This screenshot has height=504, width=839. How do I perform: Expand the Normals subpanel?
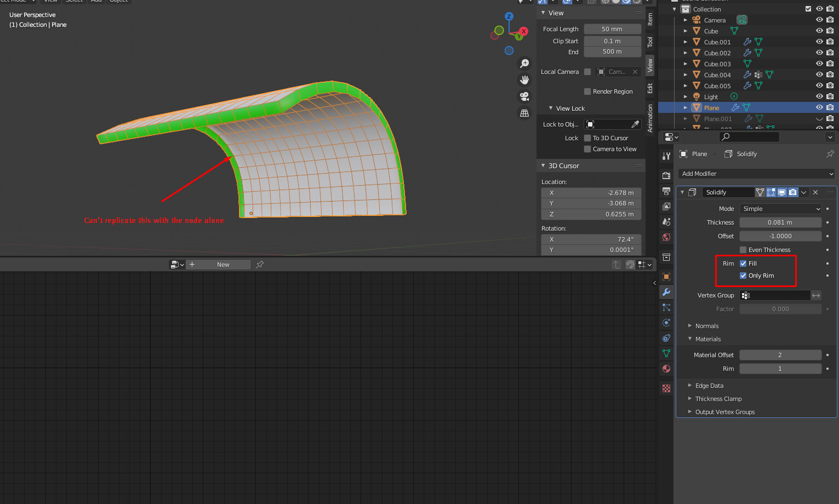(706, 326)
